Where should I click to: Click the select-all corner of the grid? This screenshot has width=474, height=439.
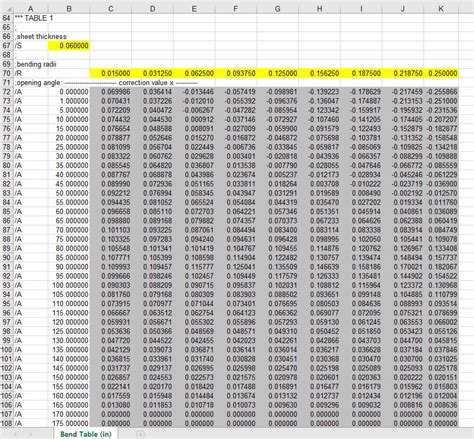pos(7,9)
